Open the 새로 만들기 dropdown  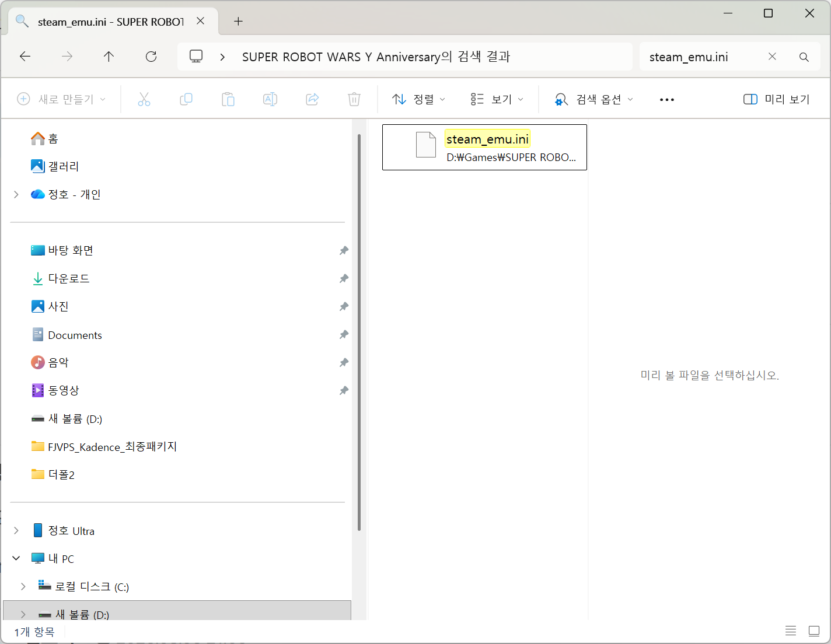click(x=61, y=99)
